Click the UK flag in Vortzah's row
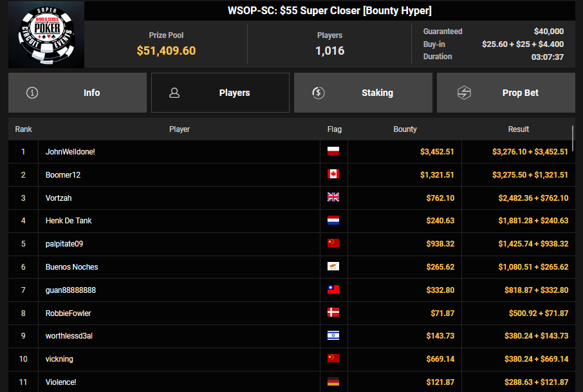Viewport: 583px width, 392px height. (333, 198)
